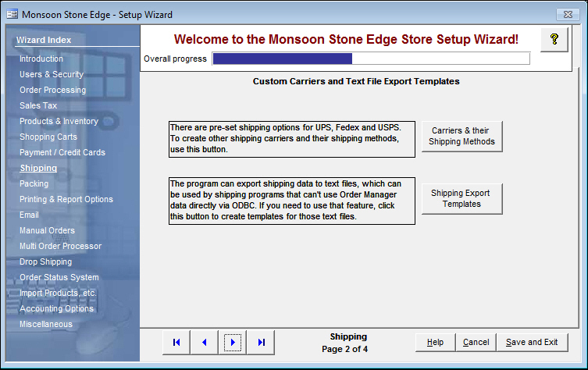Go to previous wizard page arrow
The image size is (588, 370).
pos(205,342)
